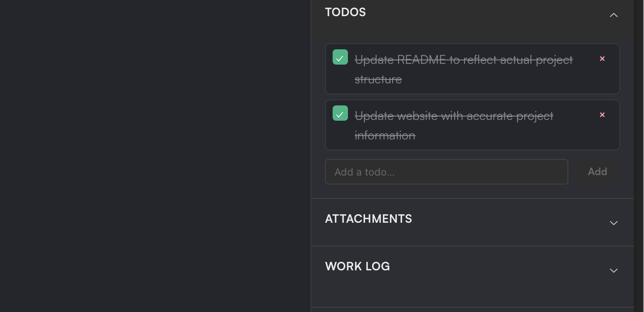Delete the "Update README" todo item
The width and height of the screenshot is (644, 312).
602,59
